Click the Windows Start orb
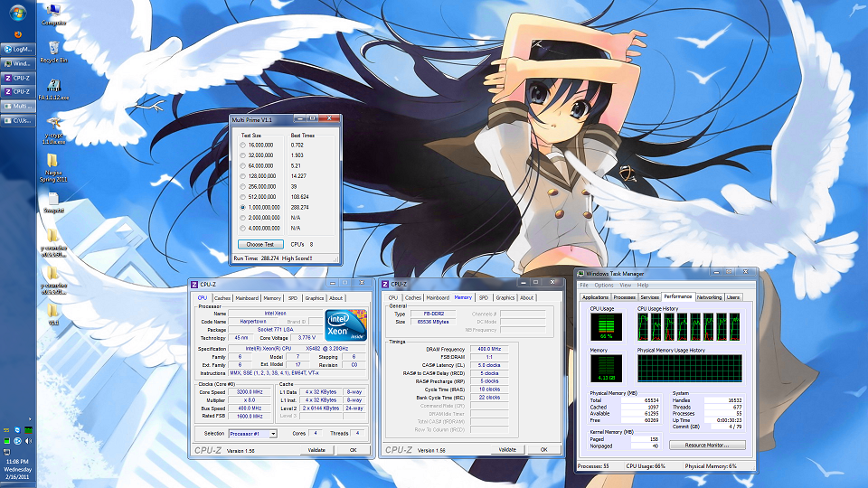The height and width of the screenshot is (488, 868). click(x=19, y=12)
